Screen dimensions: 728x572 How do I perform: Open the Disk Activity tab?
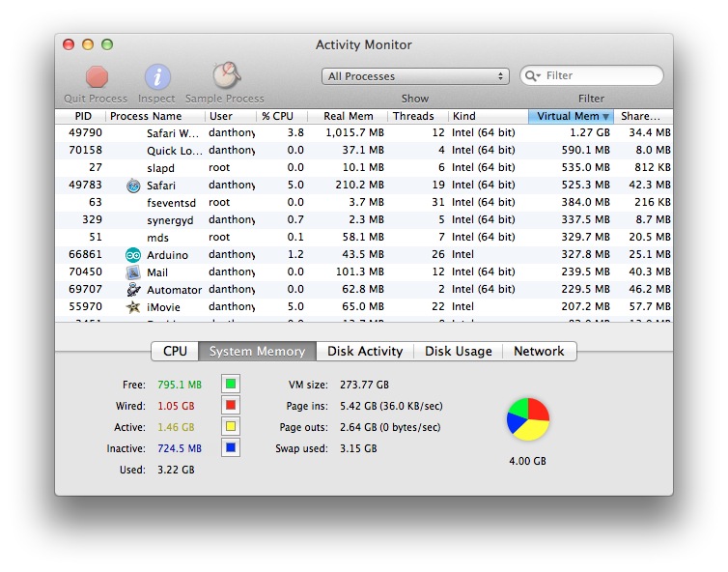365,352
